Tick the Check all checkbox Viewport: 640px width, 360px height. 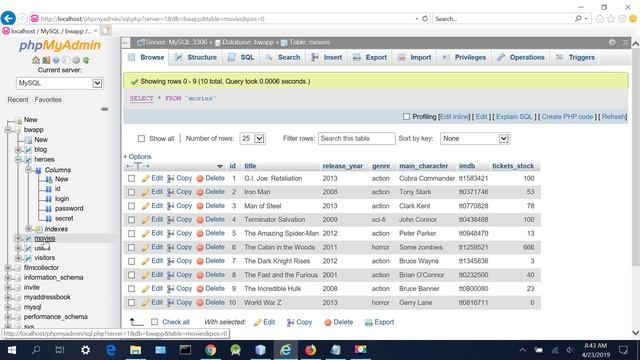pos(154,322)
